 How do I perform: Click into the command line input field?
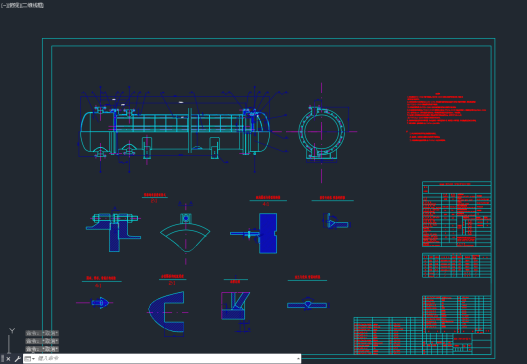click(165, 359)
